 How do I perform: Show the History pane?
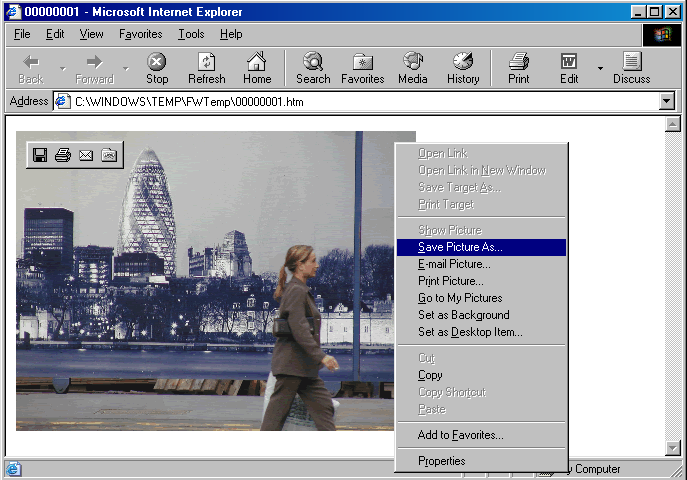tap(463, 67)
